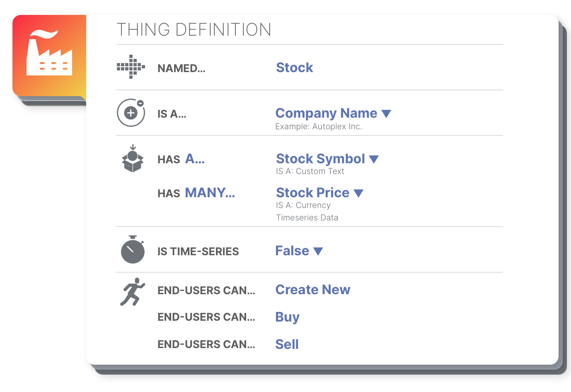Click the Sell action link
The height and width of the screenshot is (392, 571).
tap(287, 344)
